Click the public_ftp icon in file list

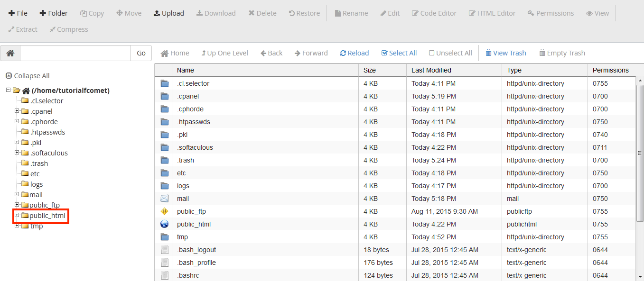pyautogui.click(x=165, y=211)
